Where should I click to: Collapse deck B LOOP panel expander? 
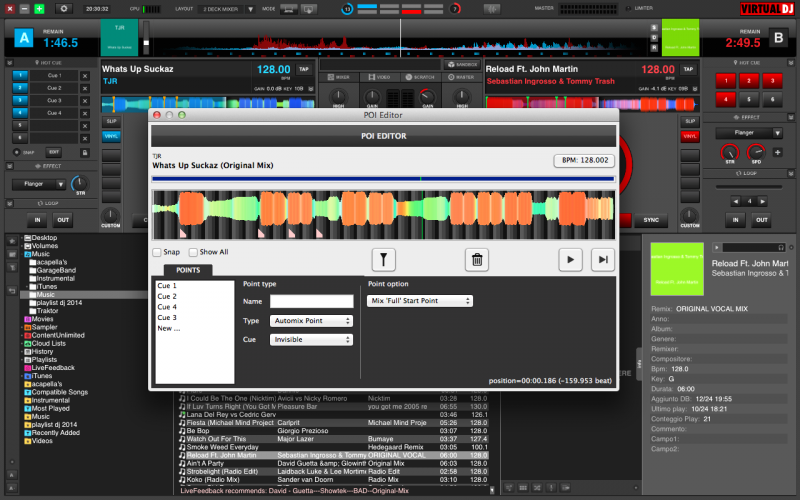point(790,173)
